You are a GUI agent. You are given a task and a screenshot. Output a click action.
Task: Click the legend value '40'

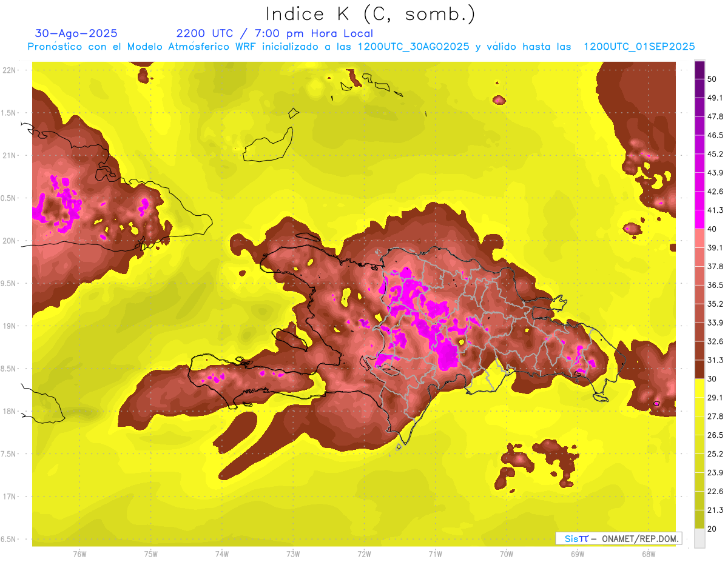(x=712, y=229)
